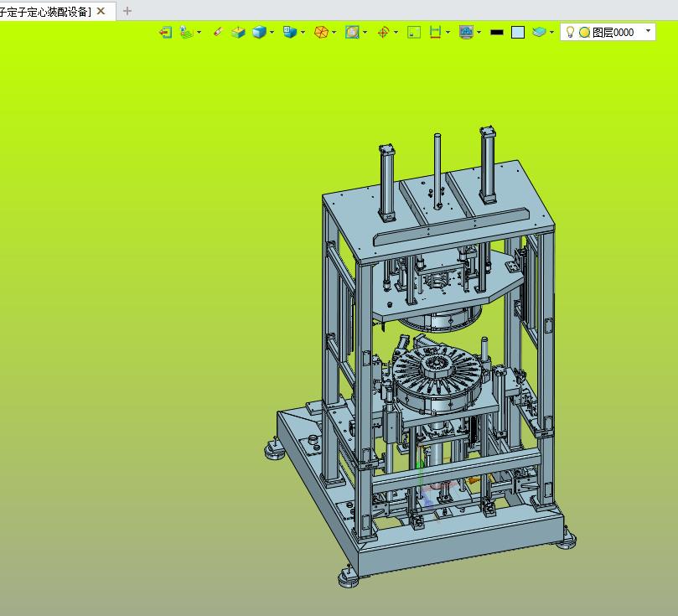Click the green square frame icon
This screenshot has width=678, height=616.
[414, 33]
